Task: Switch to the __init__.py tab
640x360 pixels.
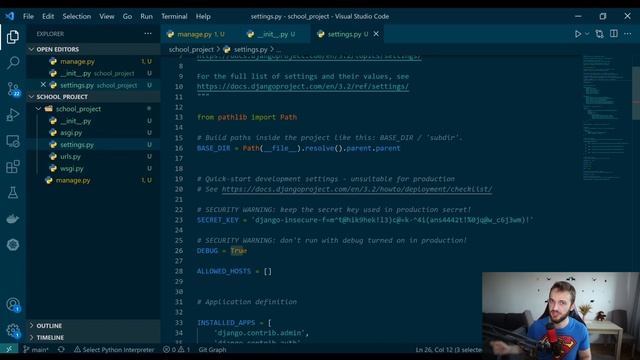Action: (272, 34)
